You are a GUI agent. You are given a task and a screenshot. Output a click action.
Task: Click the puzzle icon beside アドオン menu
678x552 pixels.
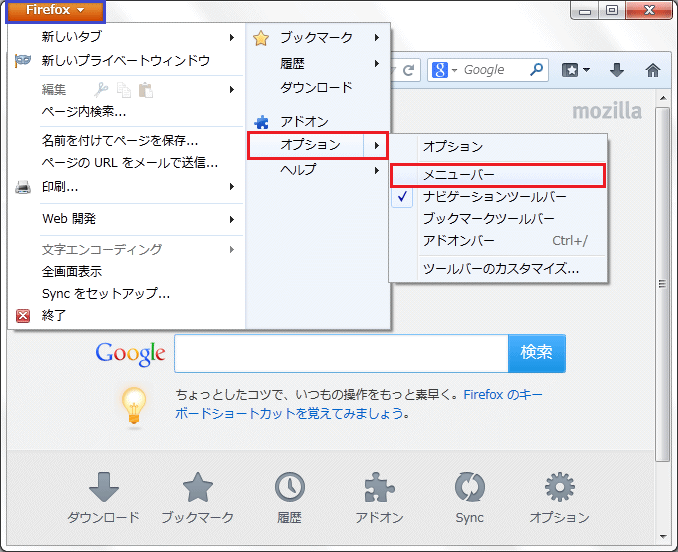(261, 122)
